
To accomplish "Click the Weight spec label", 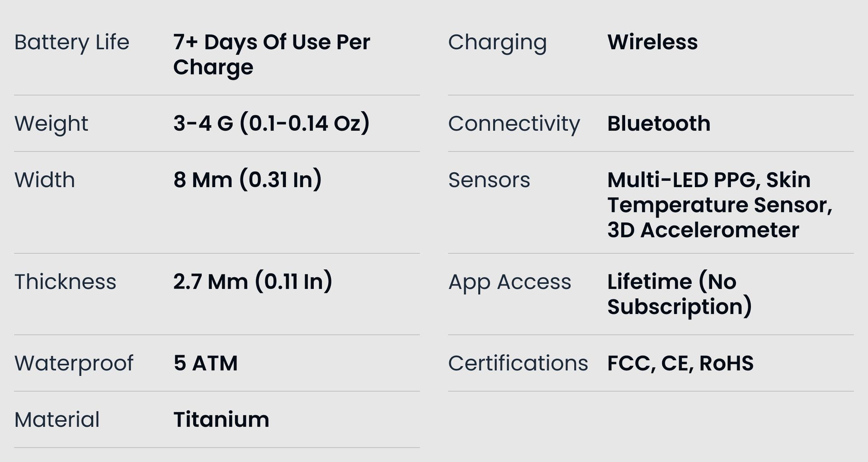I will [x=51, y=123].
